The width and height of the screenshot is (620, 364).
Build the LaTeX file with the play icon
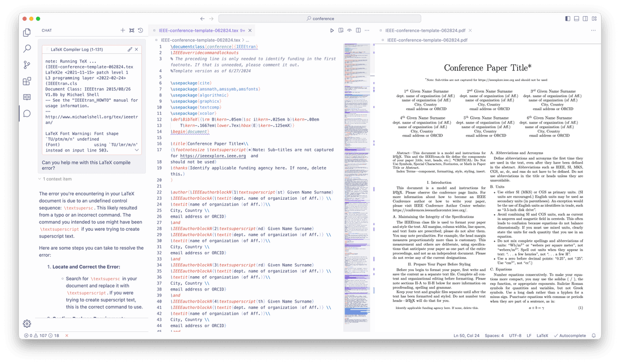tap(332, 30)
